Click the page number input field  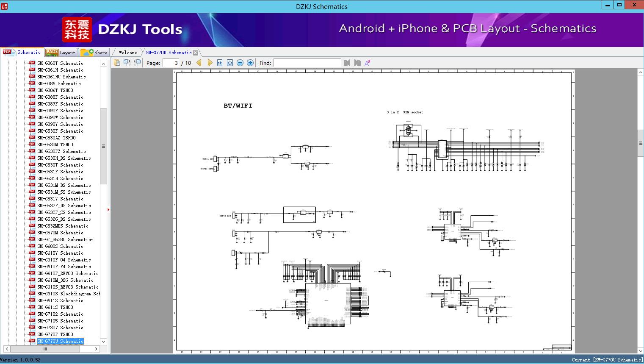point(171,63)
